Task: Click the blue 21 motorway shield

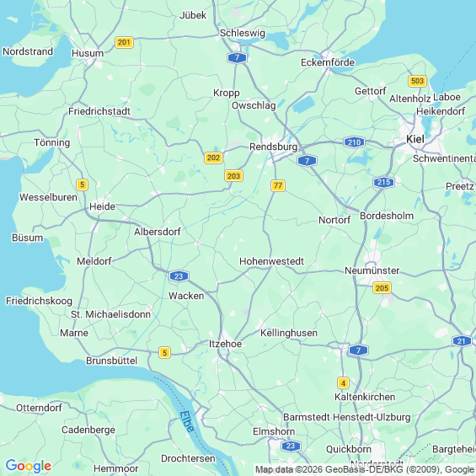Action: click(x=462, y=341)
